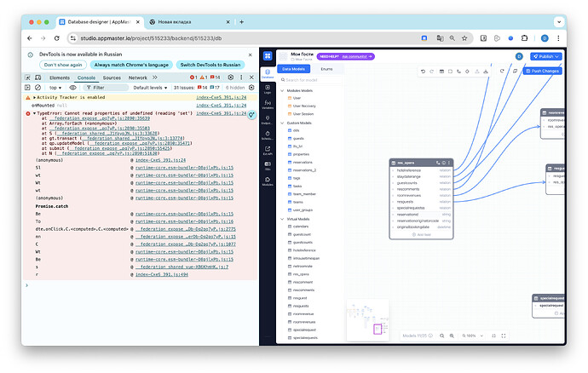
Task: Zoom out on the canvas
Action: pyautogui.click(x=442, y=336)
